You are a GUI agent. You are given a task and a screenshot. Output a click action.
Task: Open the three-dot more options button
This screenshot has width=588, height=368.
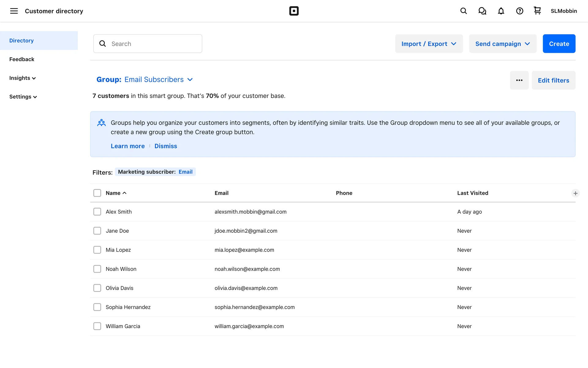[519, 80]
